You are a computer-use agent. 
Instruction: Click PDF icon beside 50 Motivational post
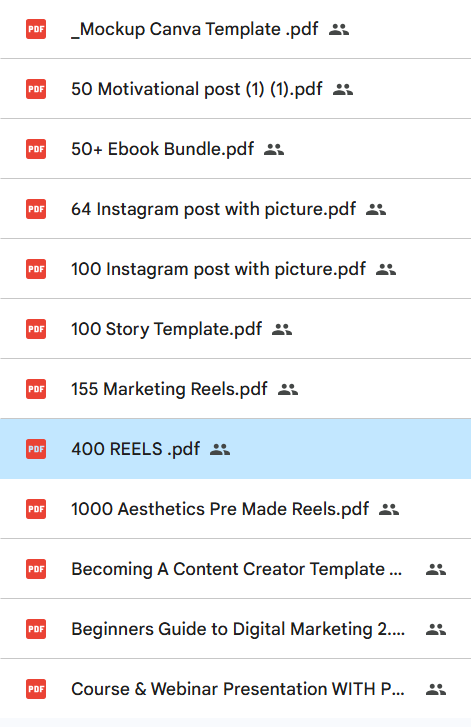[x=36, y=89]
